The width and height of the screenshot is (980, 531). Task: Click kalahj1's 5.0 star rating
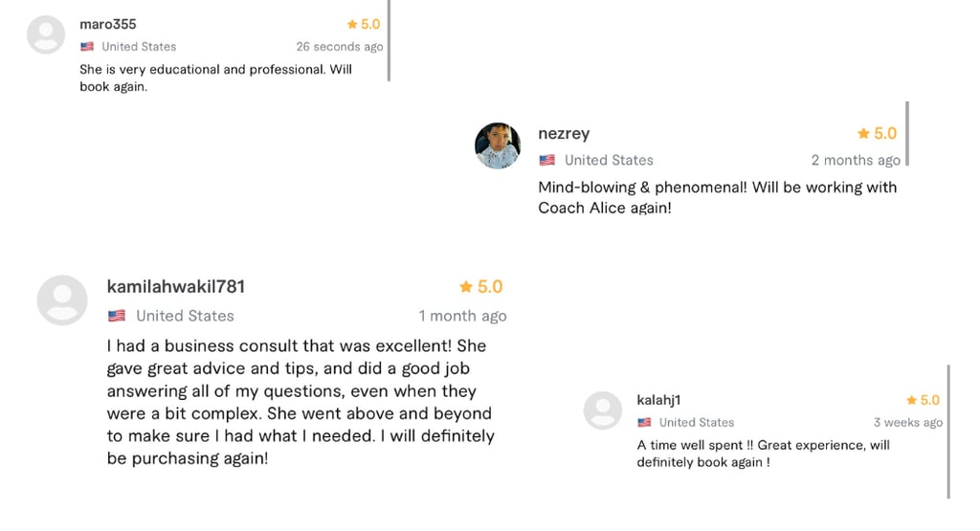[924, 400]
